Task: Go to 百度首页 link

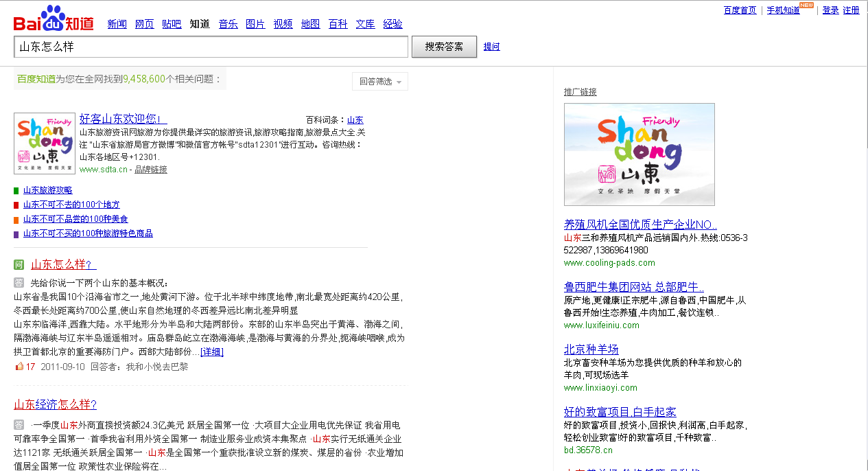Action: (740, 10)
